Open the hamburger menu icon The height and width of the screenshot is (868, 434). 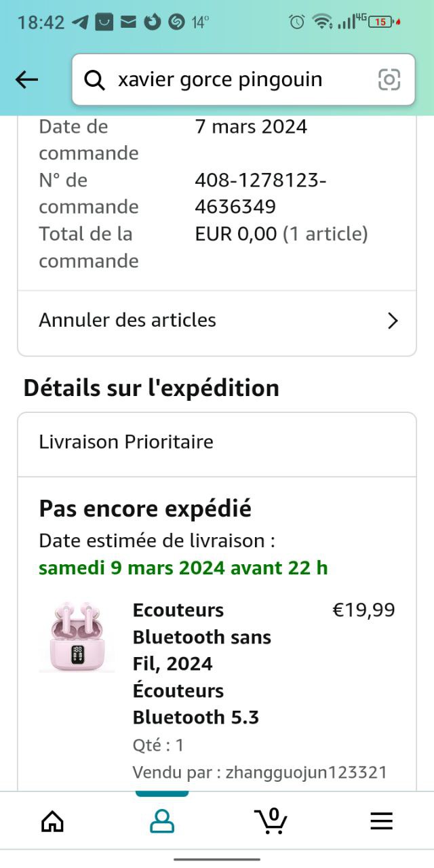click(381, 821)
